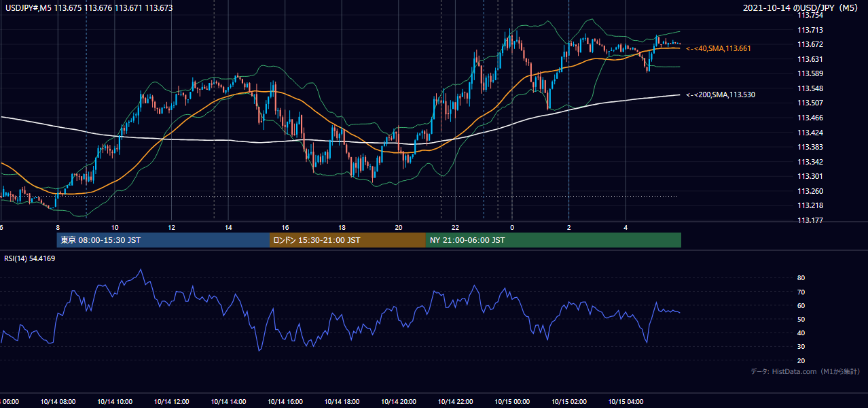Click price level 113.548 on the price axis
Screen dimensions: 868x408
(x=810, y=88)
